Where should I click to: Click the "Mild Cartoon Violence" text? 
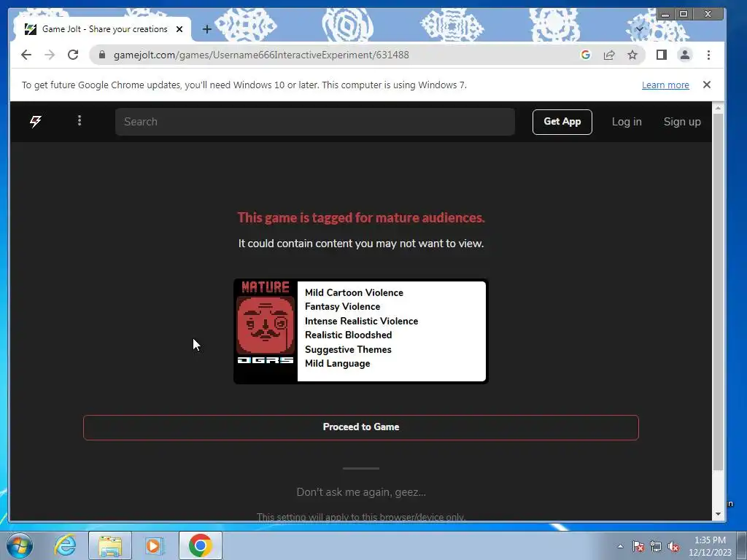click(x=354, y=292)
